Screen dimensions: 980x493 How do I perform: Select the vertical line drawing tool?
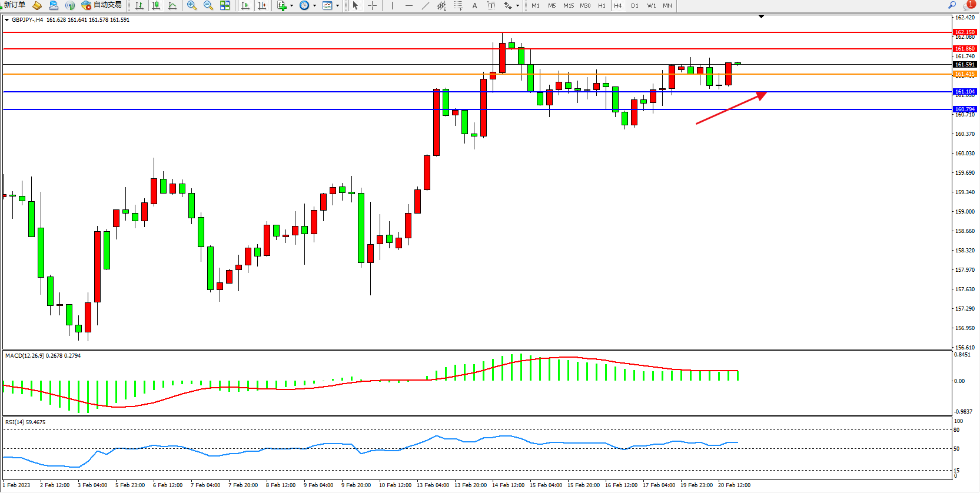(392, 5)
